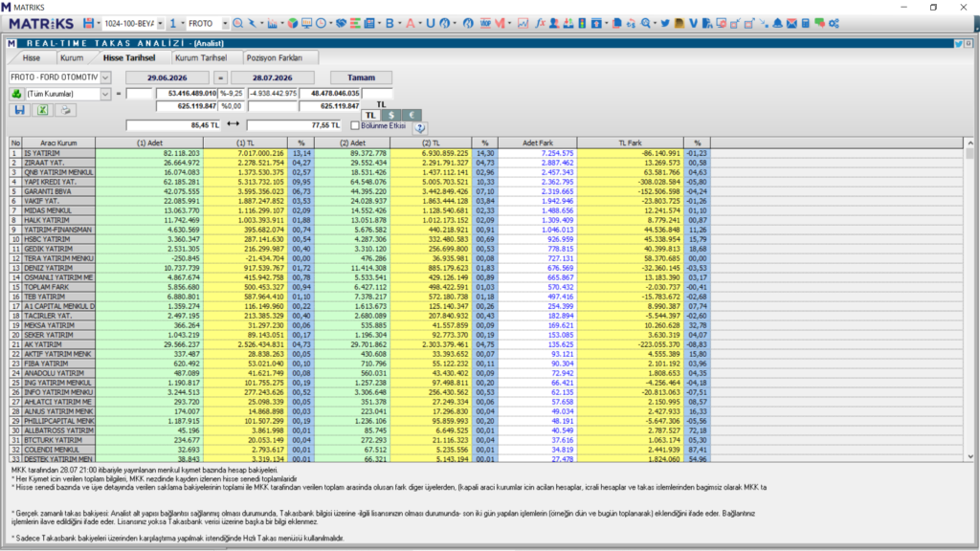Print the takas analysis table
Image resolution: width=980 pixels, height=551 pixels.
coord(65,110)
